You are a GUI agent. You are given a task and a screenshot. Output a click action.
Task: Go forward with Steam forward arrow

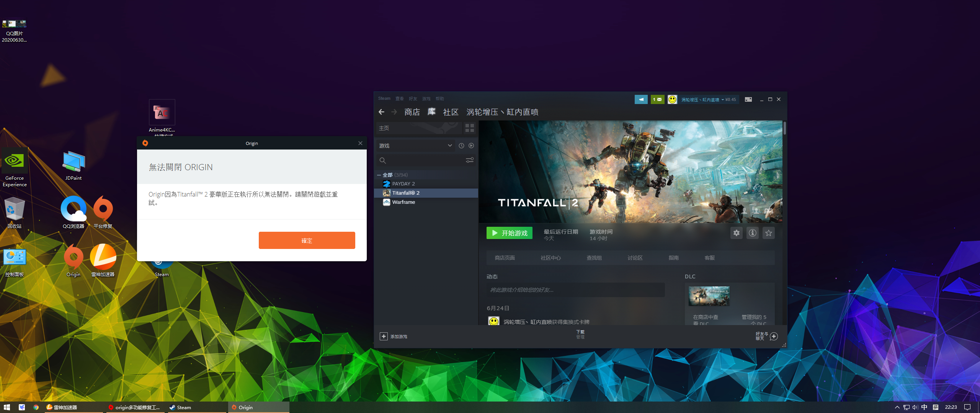[394, 112]
